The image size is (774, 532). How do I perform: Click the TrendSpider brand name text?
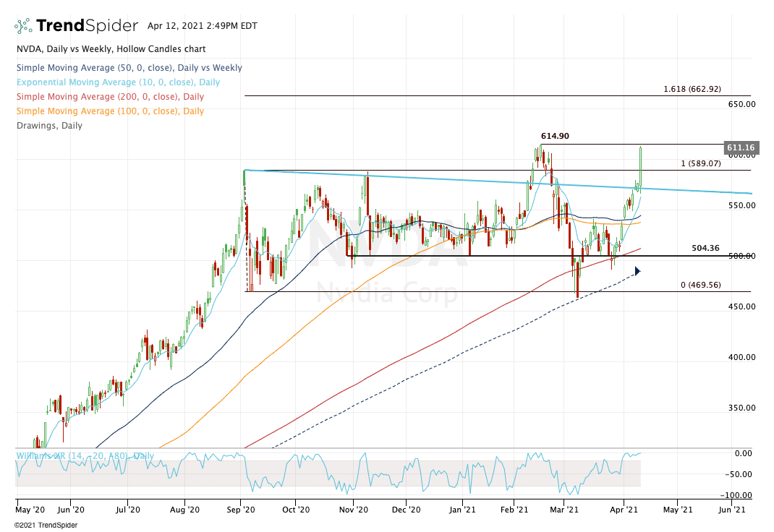tap(88, 25)
